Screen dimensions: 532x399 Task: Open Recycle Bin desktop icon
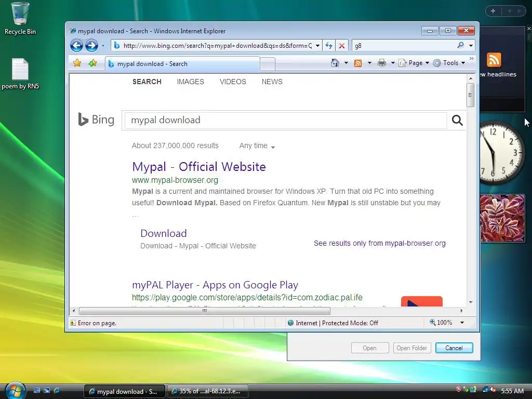click(x=20, y=19)
